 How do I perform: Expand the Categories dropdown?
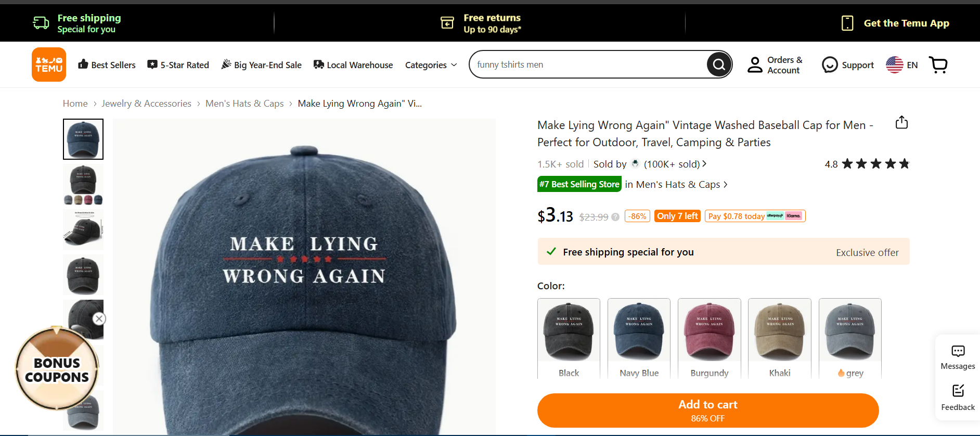tap(431, 65)
